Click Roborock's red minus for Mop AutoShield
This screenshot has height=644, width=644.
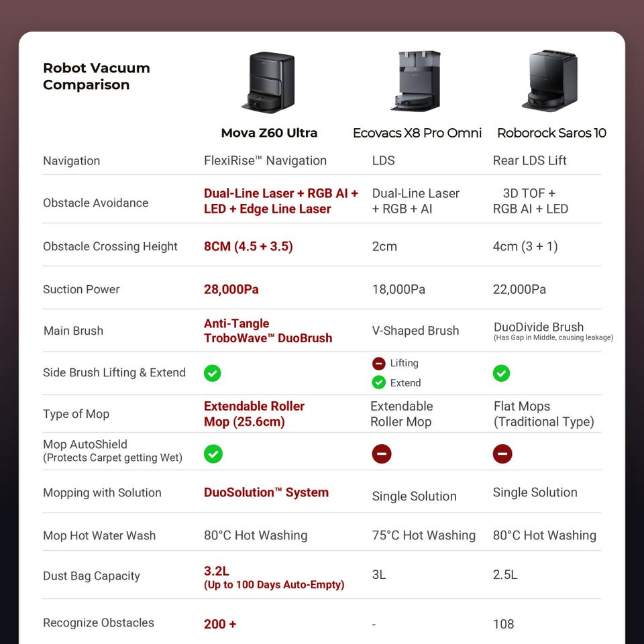coord(502,453)
